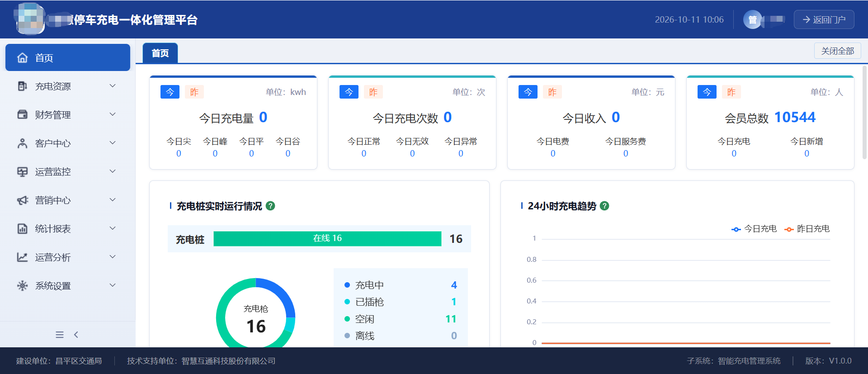Expand the 充电资源 menu chevron
Image resolution: width=868 pixels, height=374 pixels.
tap(113, 85)
